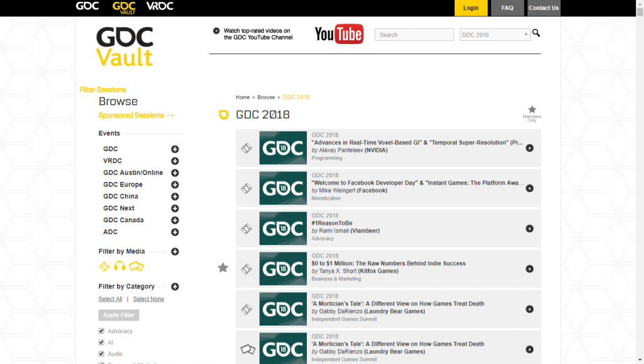The width and height of the screenshot is (644, 364).
Task: Click video icon on #1ReasonToBe row
Action: (x=247, y=229)
